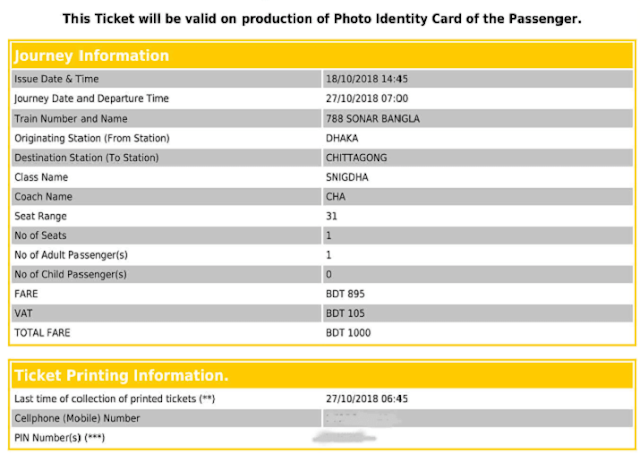Select the seat range value 31
This screenshot has width=640, height=454.
[x=331, y=216]
